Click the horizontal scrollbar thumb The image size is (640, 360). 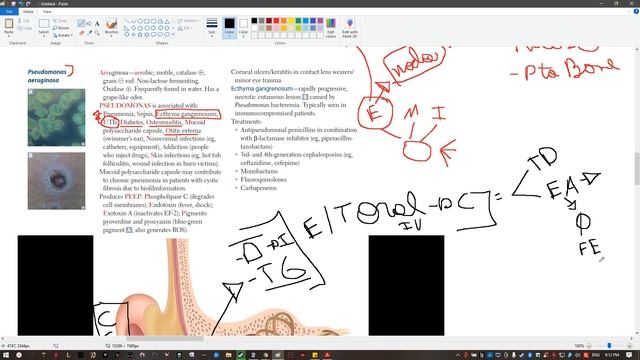(164, 338)
